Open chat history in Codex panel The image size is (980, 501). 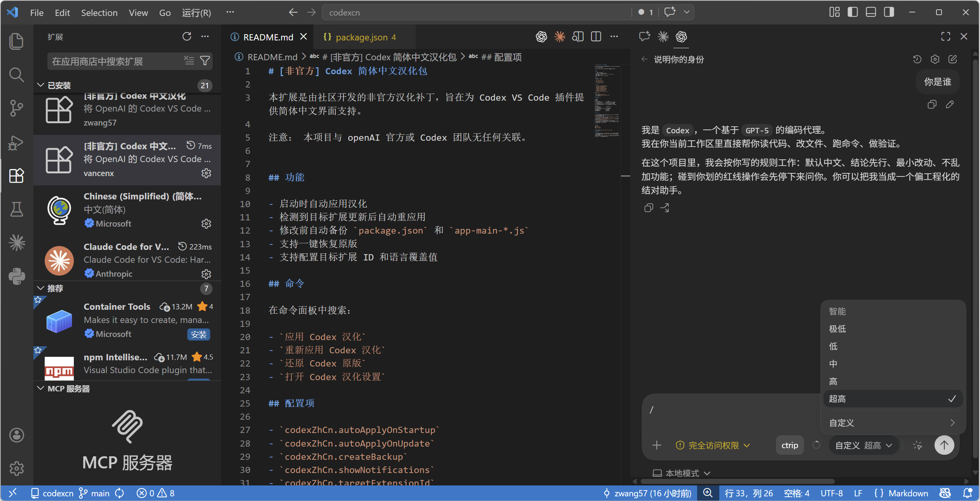(x=917, y=59)
